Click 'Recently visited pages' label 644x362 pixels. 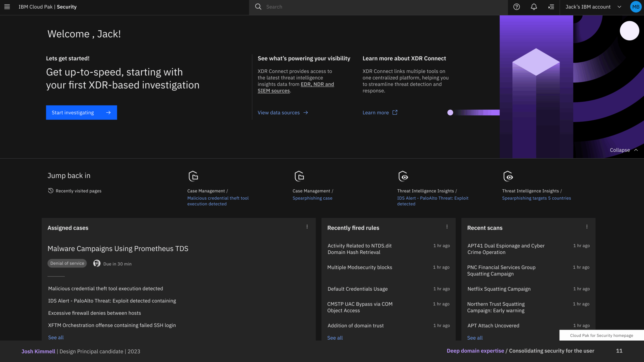click(78, 191)
